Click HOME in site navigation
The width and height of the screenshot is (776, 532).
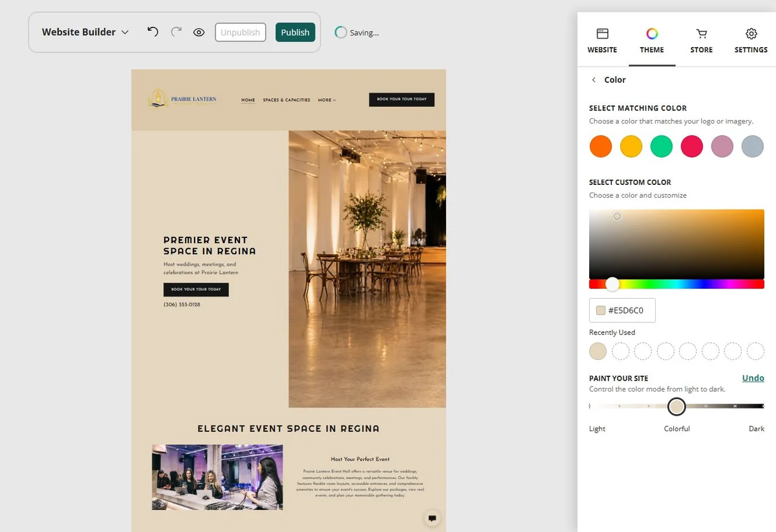248,100
